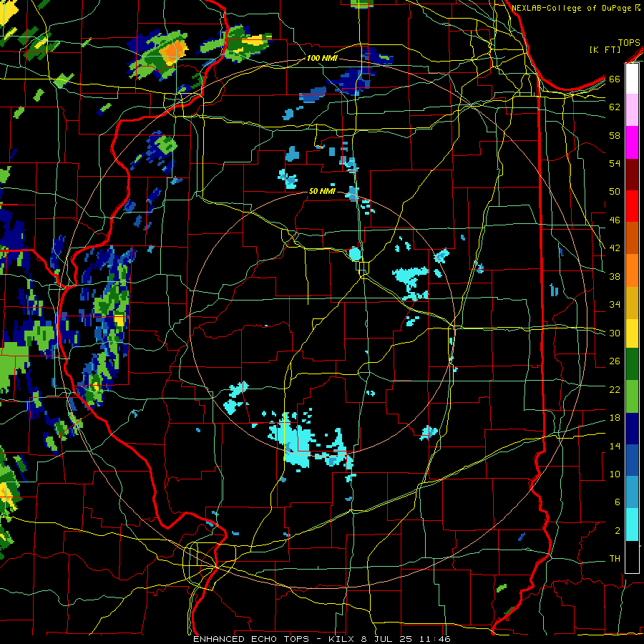Click the TOPS legend title
The width and height of the screenshot is (644, 644).
[629, 43]
